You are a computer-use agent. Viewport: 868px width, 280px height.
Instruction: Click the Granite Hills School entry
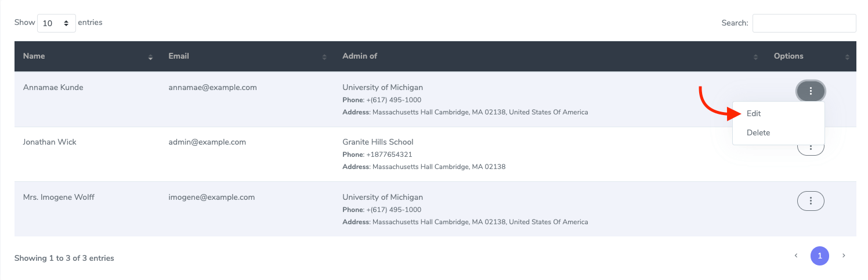tap(378, 142)
